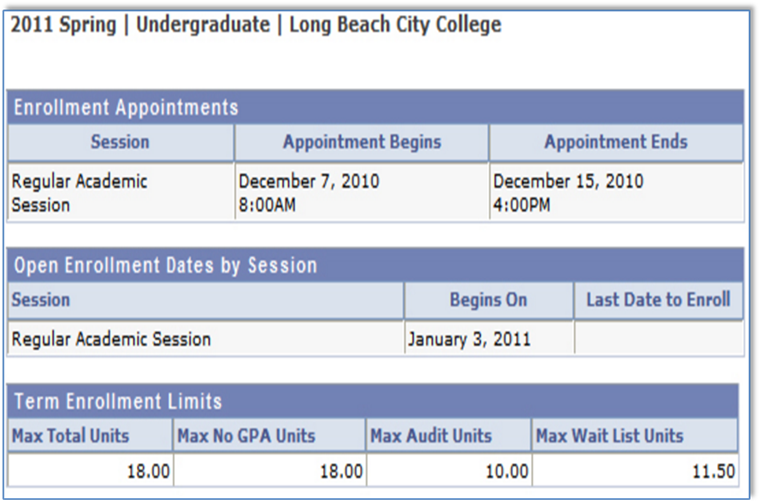Click the Appointment Ends column header
Image resolution: width=760 pixels, height=503 pixels.
click(x=616, y=142)
